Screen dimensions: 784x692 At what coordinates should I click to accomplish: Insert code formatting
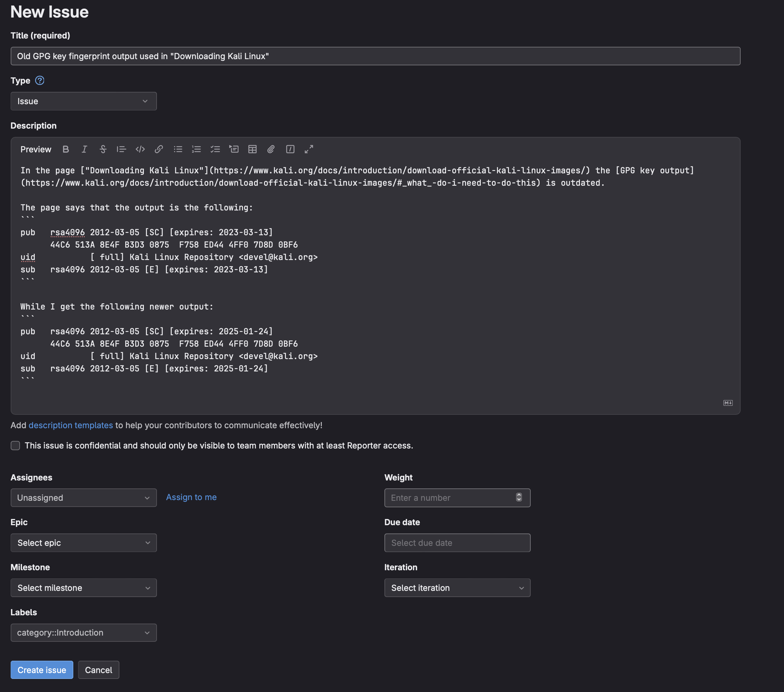[140, 149]
